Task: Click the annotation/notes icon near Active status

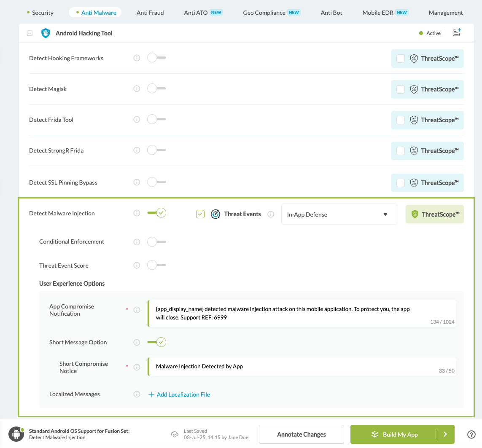Action: (x=456, y=32)
